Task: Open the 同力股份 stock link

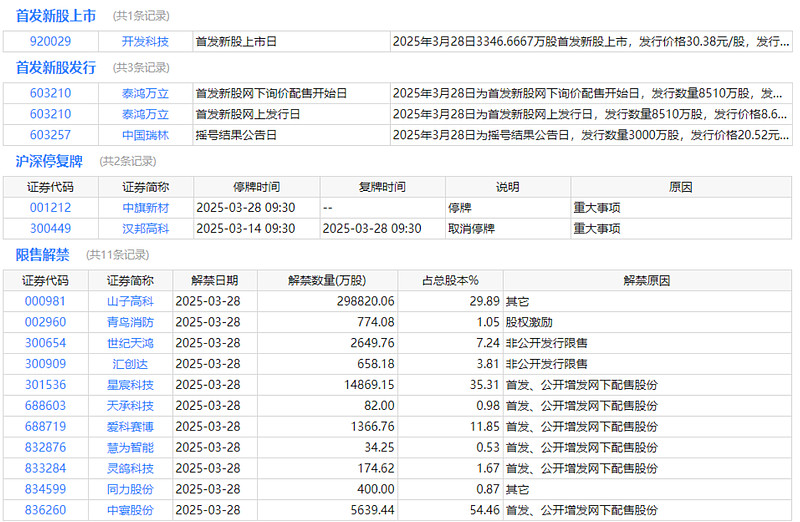Action: [x=130, y=489]
